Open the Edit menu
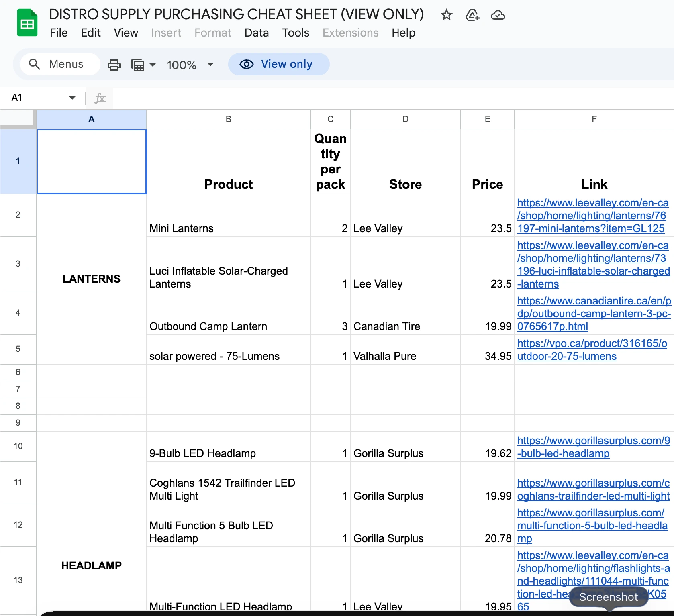 point(91,33)
